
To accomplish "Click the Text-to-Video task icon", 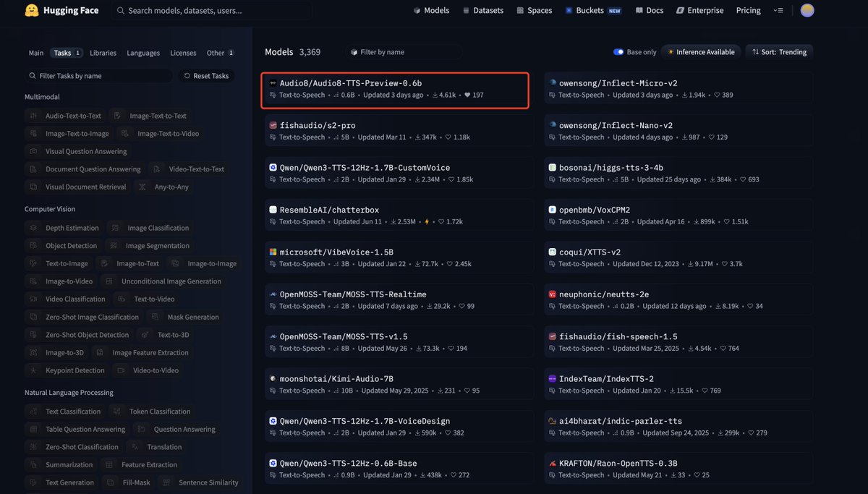I will pyautogui.click(x=122, y=299).
